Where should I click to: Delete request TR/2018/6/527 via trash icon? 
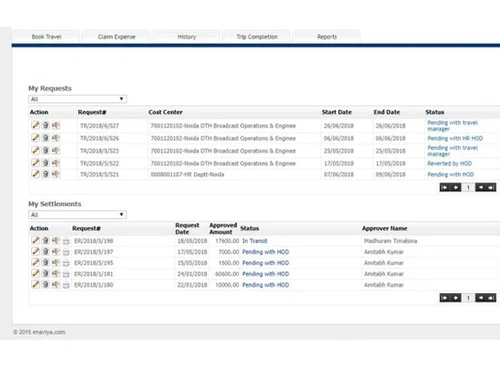coord(46,125)
